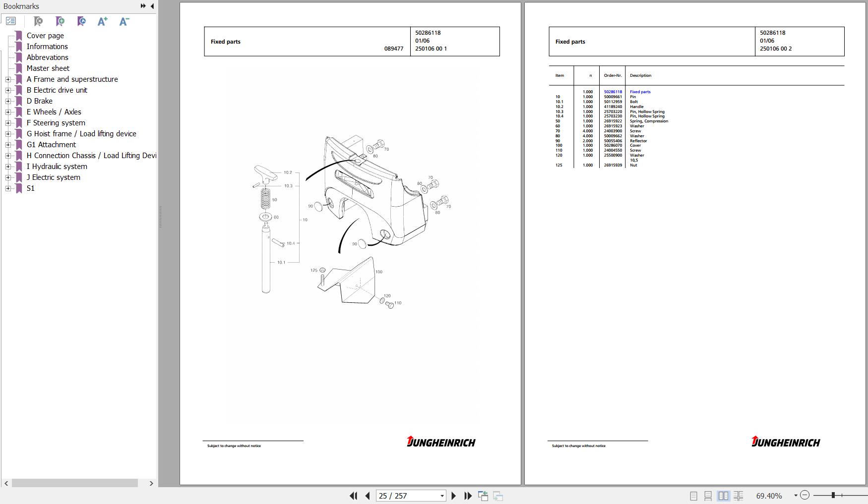Viewport: 868px width, 504px height.
Task: Switch to two-page facing view
Action: click(x=724, y=496)
